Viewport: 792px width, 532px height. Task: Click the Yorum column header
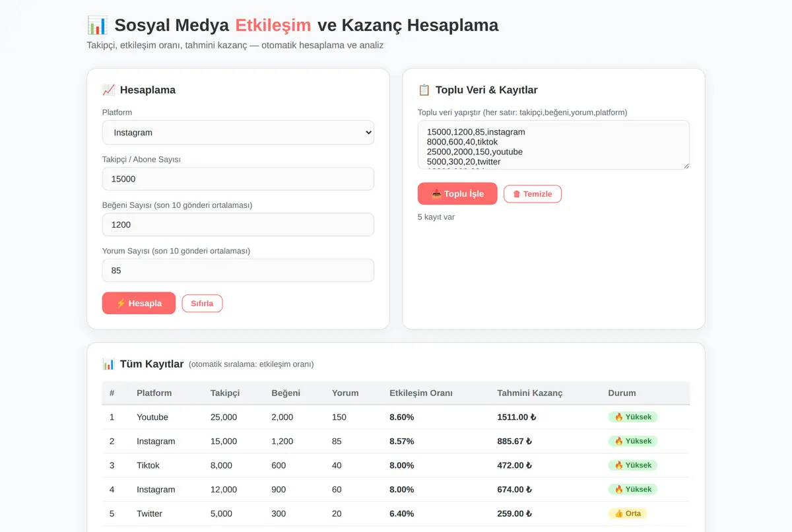[345, 393]
